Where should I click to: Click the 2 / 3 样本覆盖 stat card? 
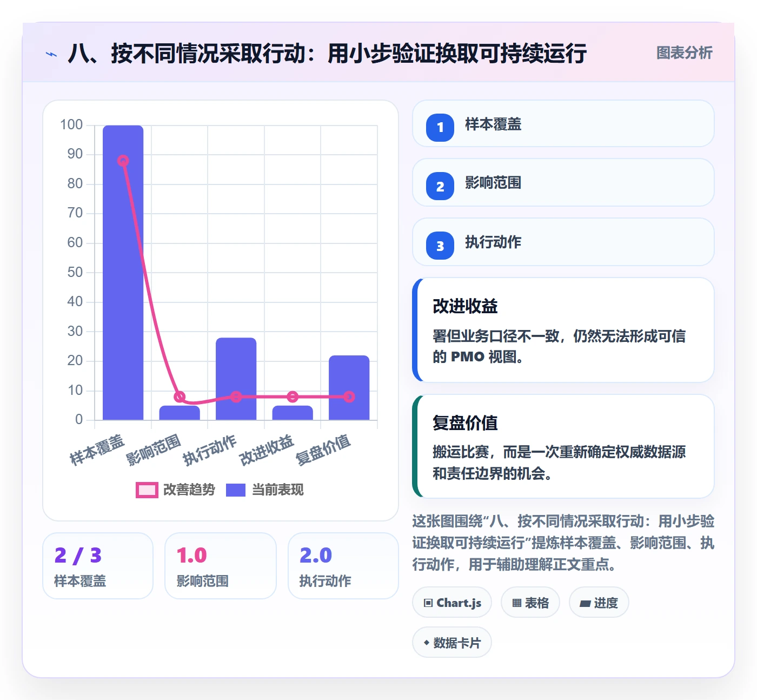pyautogui.click(x=98, y=566)
